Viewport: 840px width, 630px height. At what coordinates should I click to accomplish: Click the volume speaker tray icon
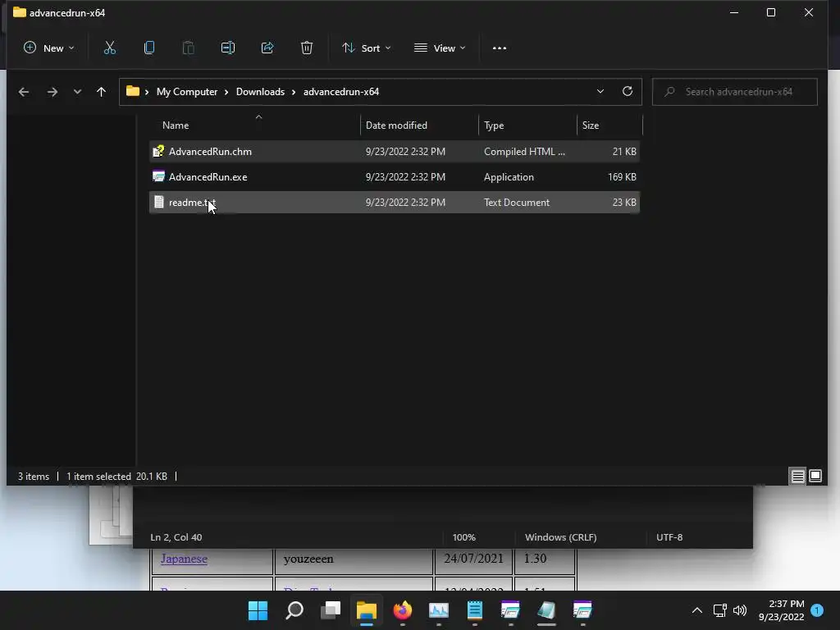tap(740, 610)
